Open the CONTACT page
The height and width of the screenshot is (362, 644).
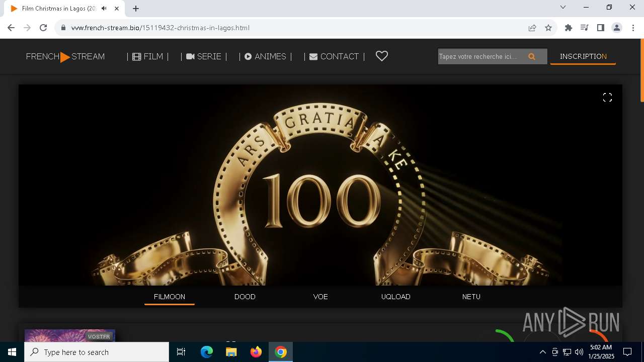pyautogui.click(x=334, y=57)
